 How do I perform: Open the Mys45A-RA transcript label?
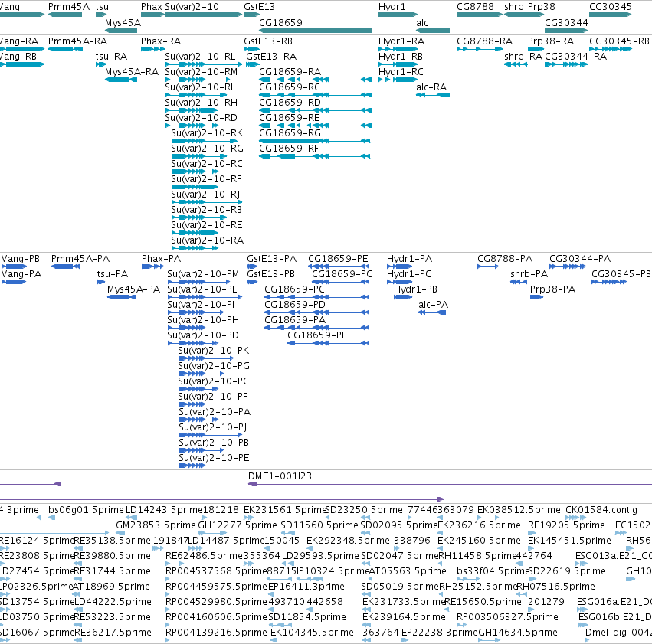[x=132, y=72]
